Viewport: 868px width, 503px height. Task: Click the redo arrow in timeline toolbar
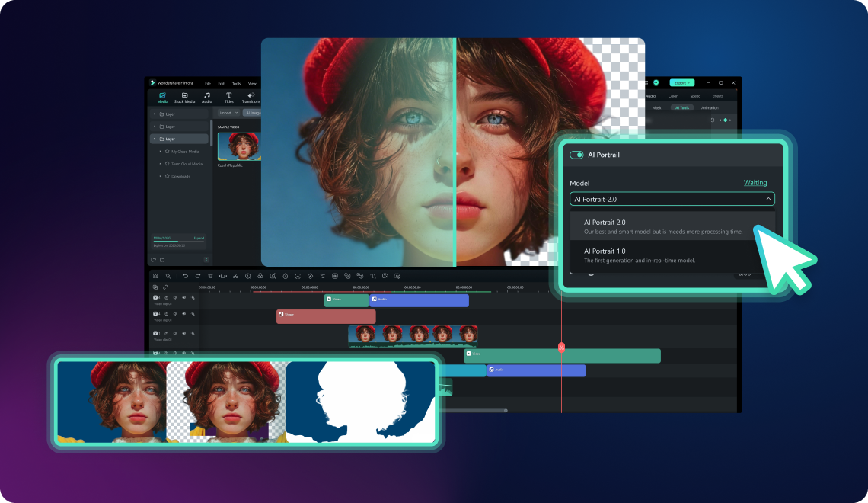[x=198, y=276]
